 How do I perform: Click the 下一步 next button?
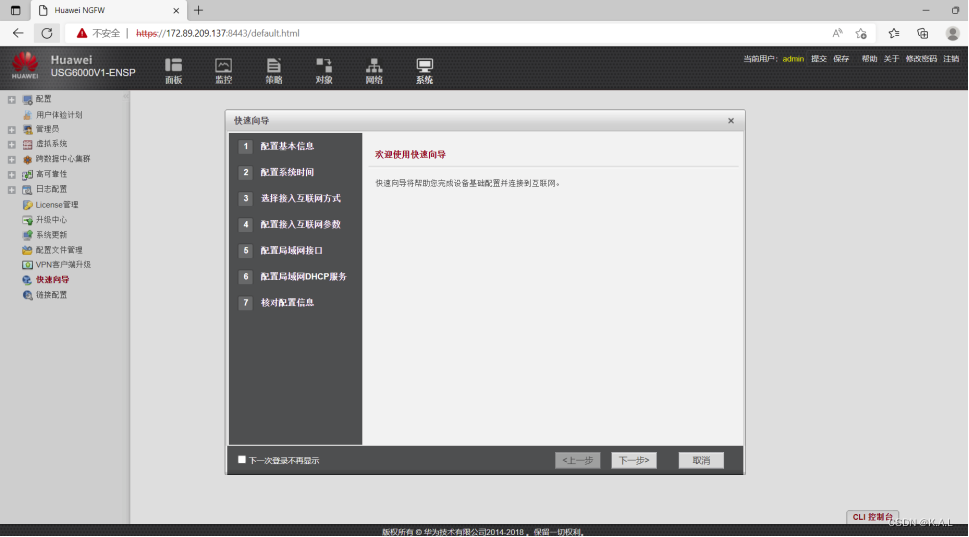(x=634, y=460)
